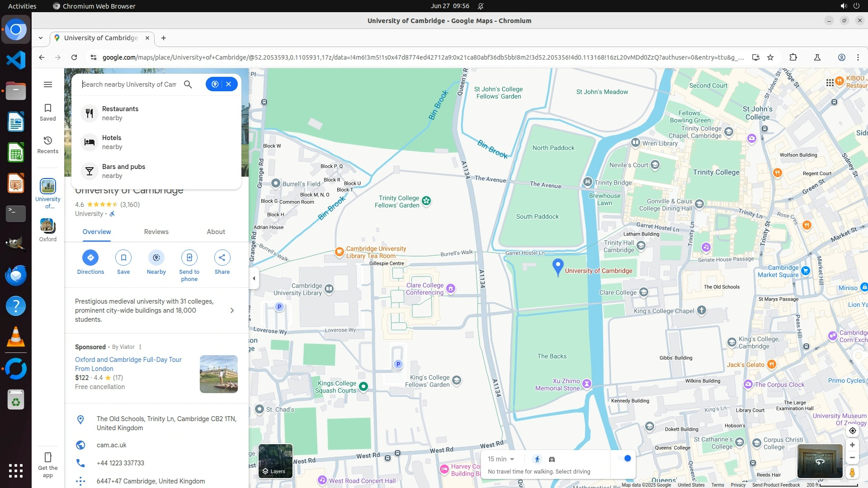
Task: Select the walking travel mode
Action: pos(537,460)
